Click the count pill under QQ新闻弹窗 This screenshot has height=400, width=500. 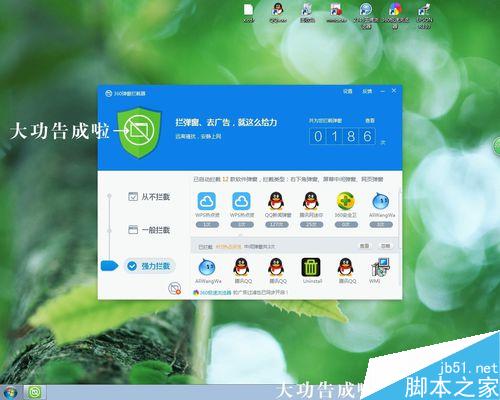(x=276, y=225)
